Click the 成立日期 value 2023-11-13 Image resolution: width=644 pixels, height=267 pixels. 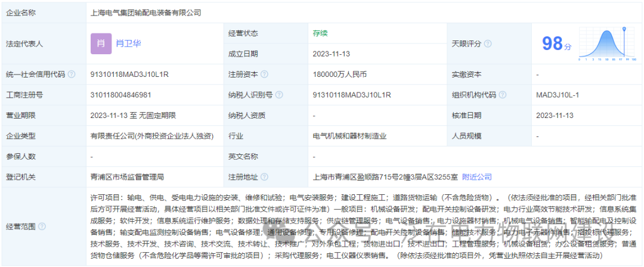point(331,54)
